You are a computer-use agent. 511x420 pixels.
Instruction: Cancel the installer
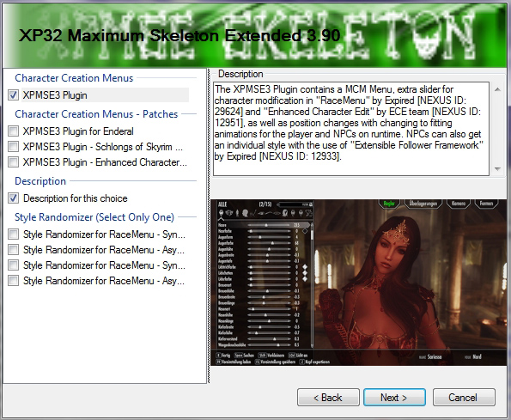[x=464, y=397]
